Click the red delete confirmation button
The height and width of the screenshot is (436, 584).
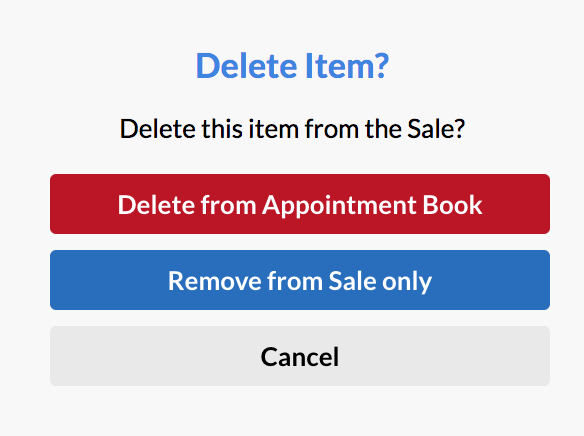(300, 204)
